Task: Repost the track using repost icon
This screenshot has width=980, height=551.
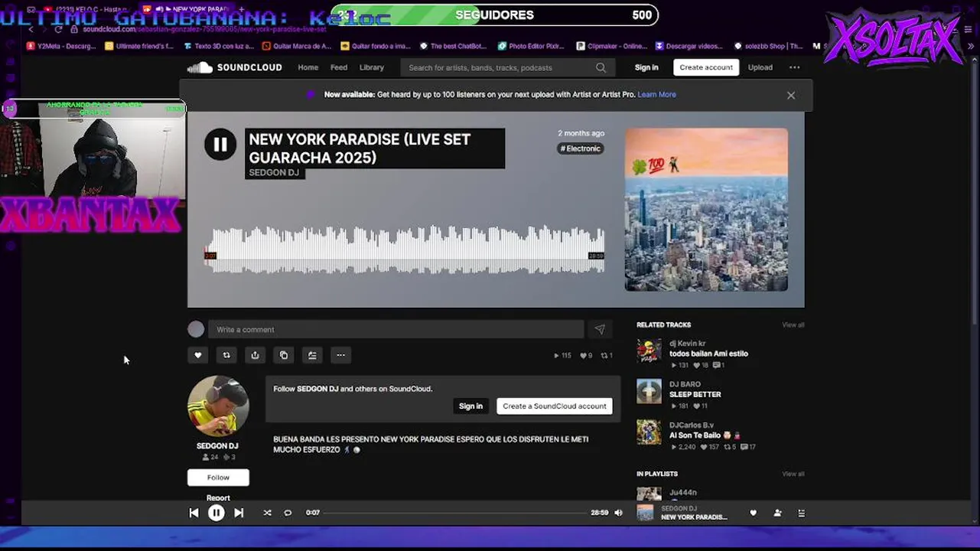Action: [x=226, y=355]
